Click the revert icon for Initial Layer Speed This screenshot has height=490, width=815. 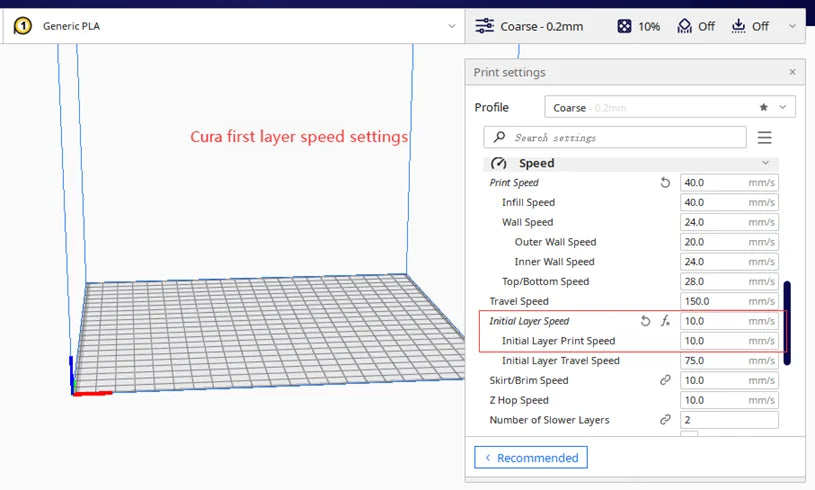(645, 321)
